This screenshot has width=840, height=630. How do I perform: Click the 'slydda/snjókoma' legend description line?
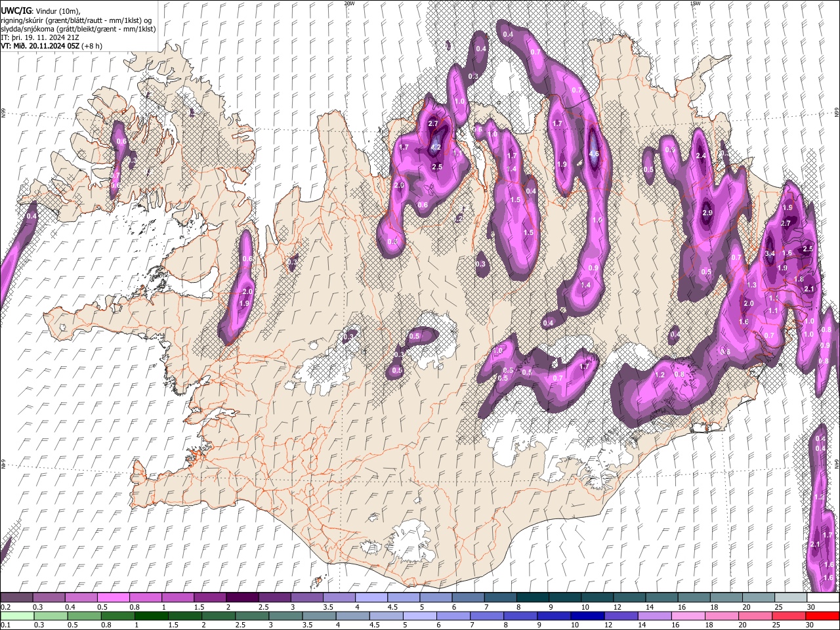pos(78,30)
